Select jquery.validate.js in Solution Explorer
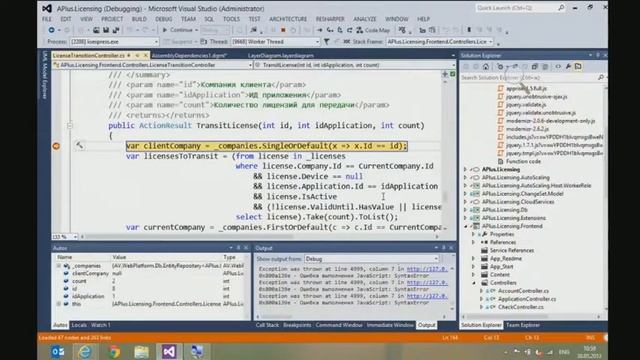 point(526,105)
